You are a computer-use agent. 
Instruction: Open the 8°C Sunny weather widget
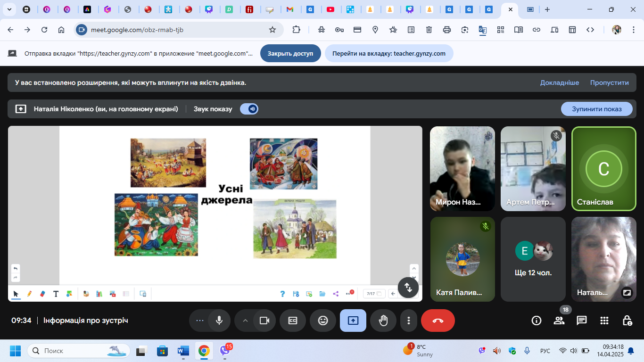[418, 351]
